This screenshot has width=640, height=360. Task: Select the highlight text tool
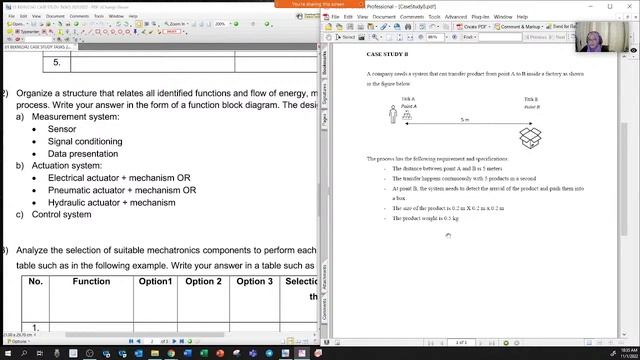[60, 32]
